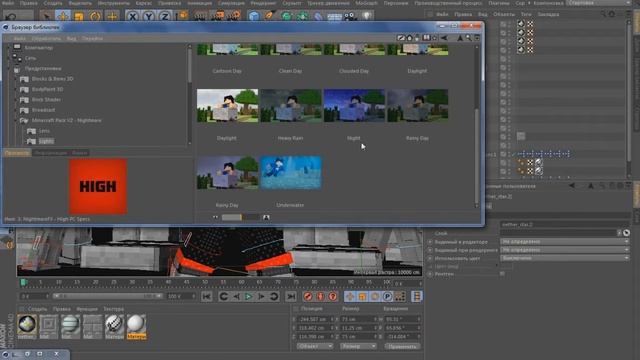This screenshot has height=360, width=640.
Task: Open the Использовать цвет dropdown
Action: coord(564,258)
